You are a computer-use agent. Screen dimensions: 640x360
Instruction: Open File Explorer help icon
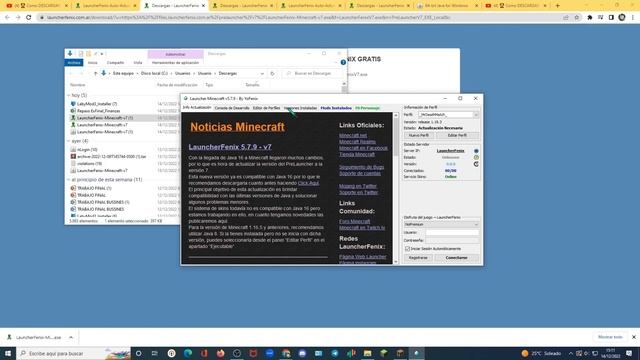coord(343,62)
